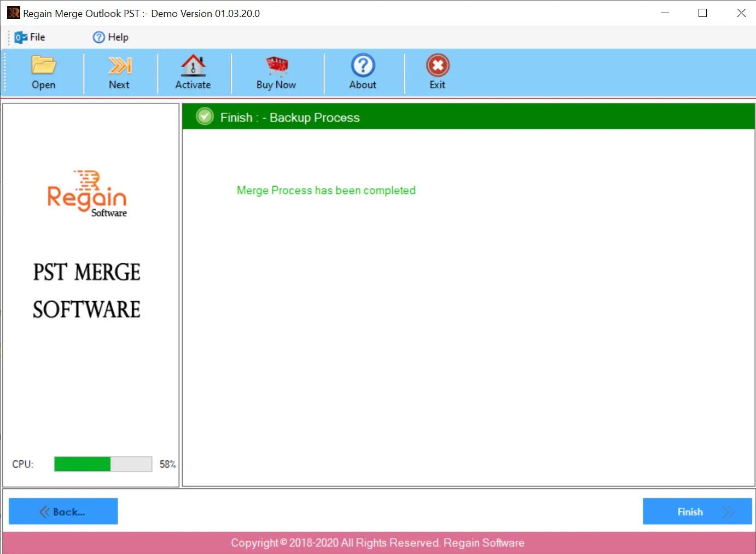The image size is (756, 554).
Task: Click the PST MERGE SOFTWARE title text
Action: point(87,291)
